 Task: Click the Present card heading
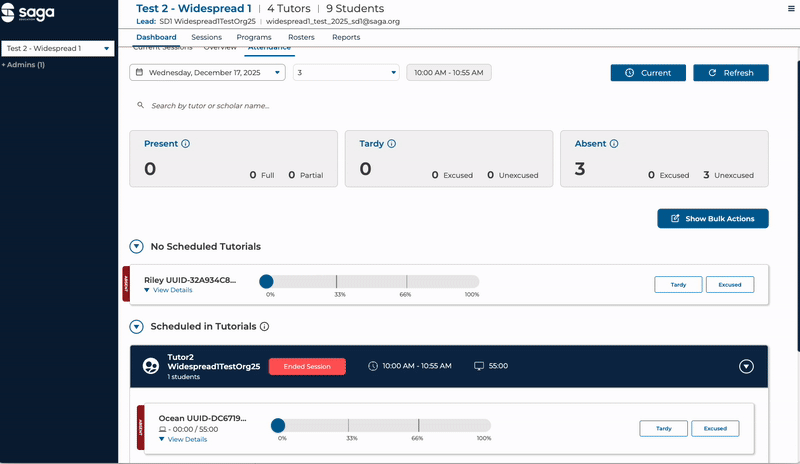click(161, 144)
